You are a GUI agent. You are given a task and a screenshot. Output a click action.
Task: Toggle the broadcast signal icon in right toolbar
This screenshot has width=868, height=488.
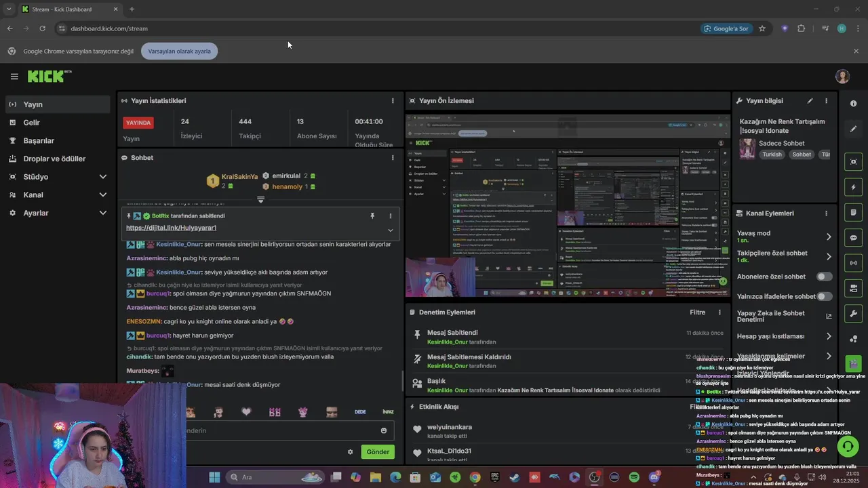(853, 263)
